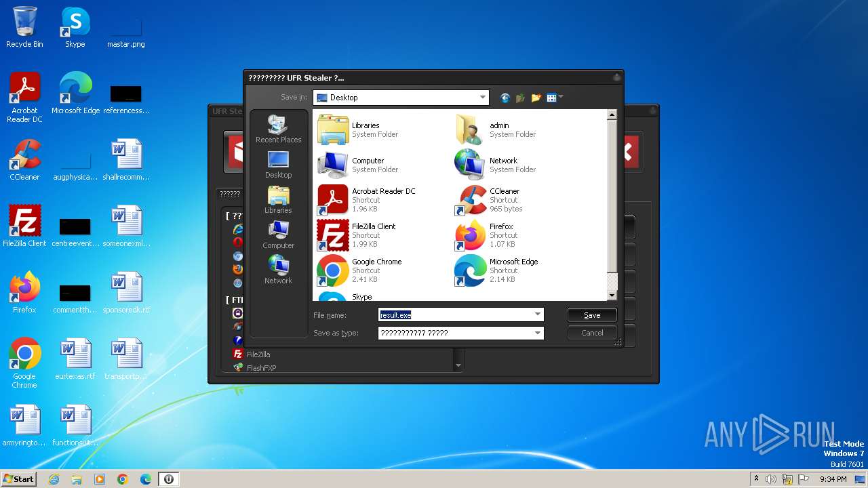Select the admin system folder

coord(496,129)
